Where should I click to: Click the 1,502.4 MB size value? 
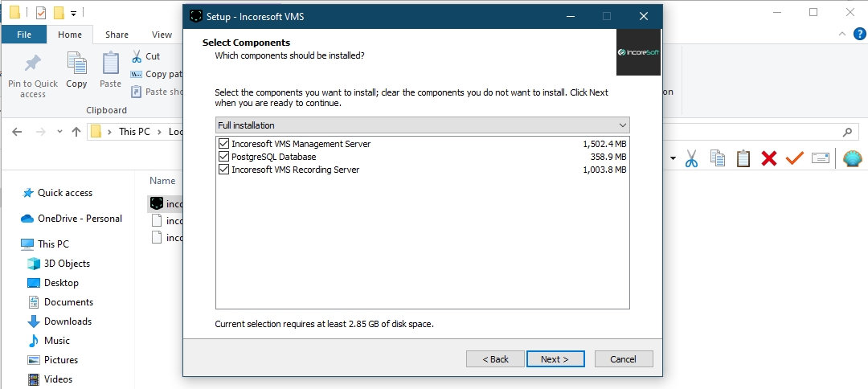[604, 144]
